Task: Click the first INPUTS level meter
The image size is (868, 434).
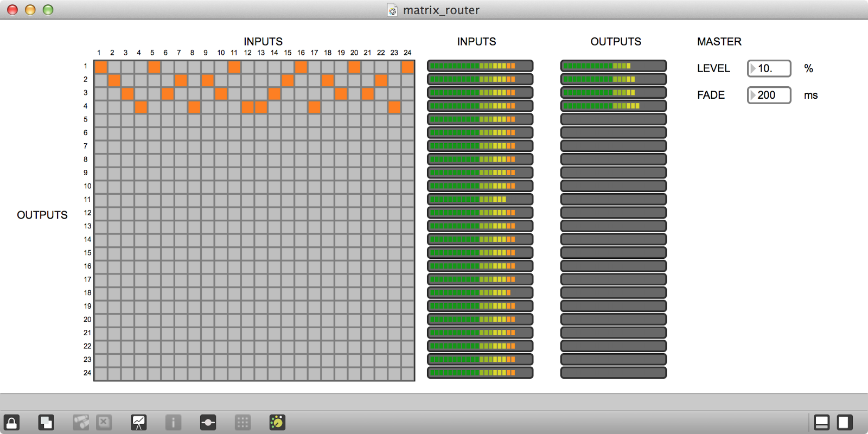Action: click(x=480, y=66)
